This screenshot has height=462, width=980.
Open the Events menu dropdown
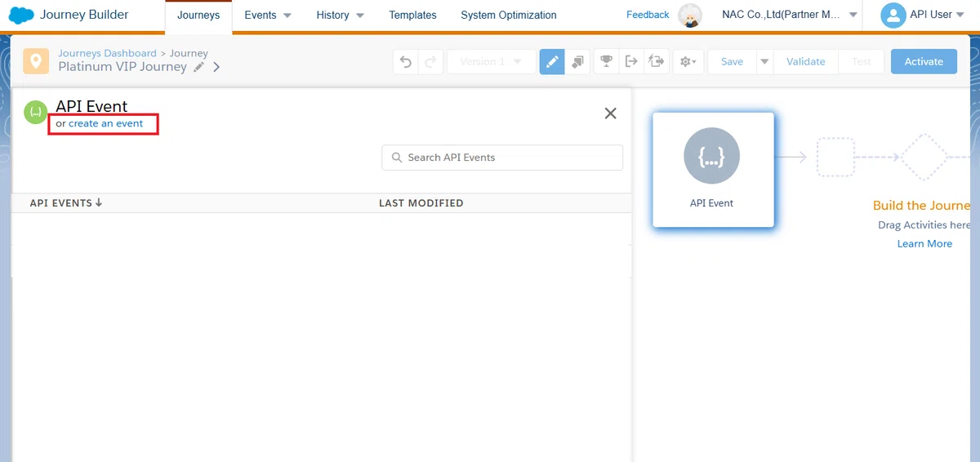[268, 15]
